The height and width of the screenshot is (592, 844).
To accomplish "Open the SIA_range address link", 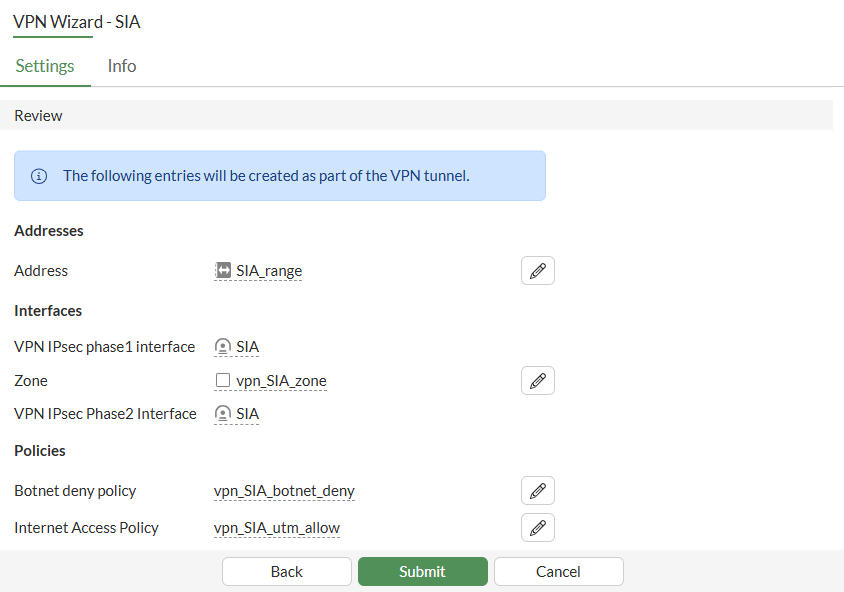I will 266,270.
